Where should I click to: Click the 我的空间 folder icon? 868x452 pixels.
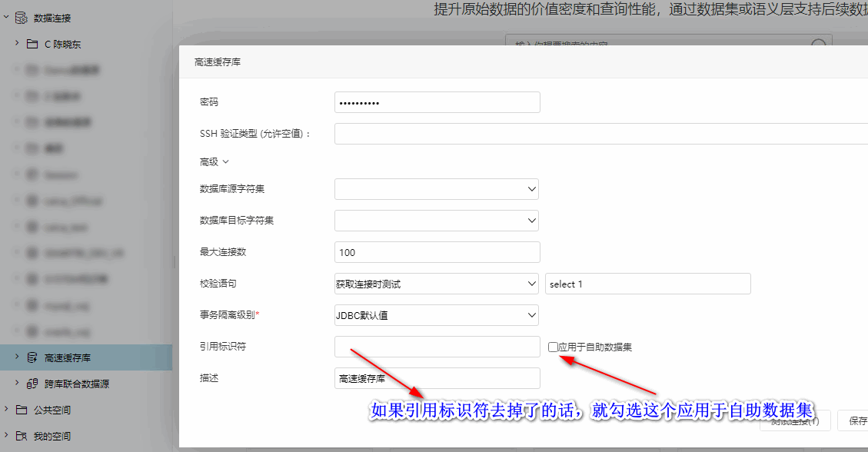tap(22, 436)
